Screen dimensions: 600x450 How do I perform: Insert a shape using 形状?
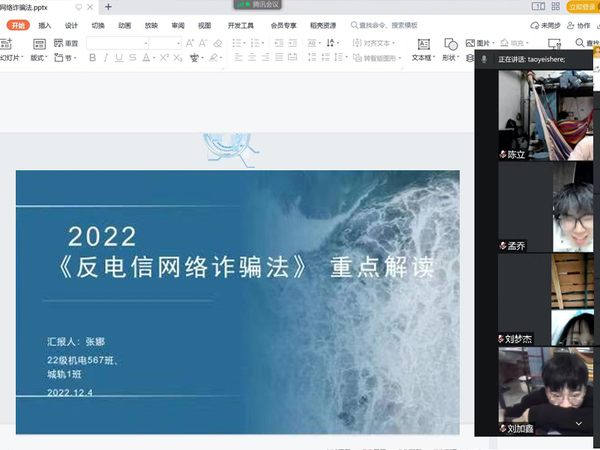pos(450,50)
